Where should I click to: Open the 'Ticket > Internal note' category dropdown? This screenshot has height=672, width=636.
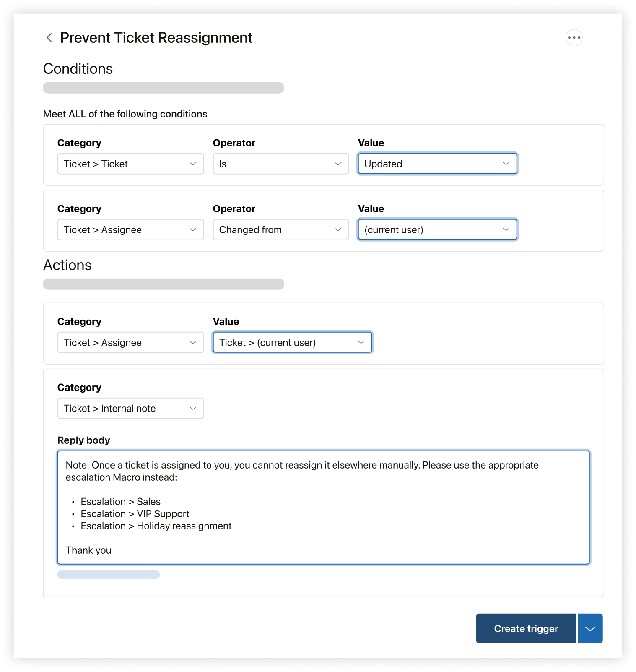130,409
